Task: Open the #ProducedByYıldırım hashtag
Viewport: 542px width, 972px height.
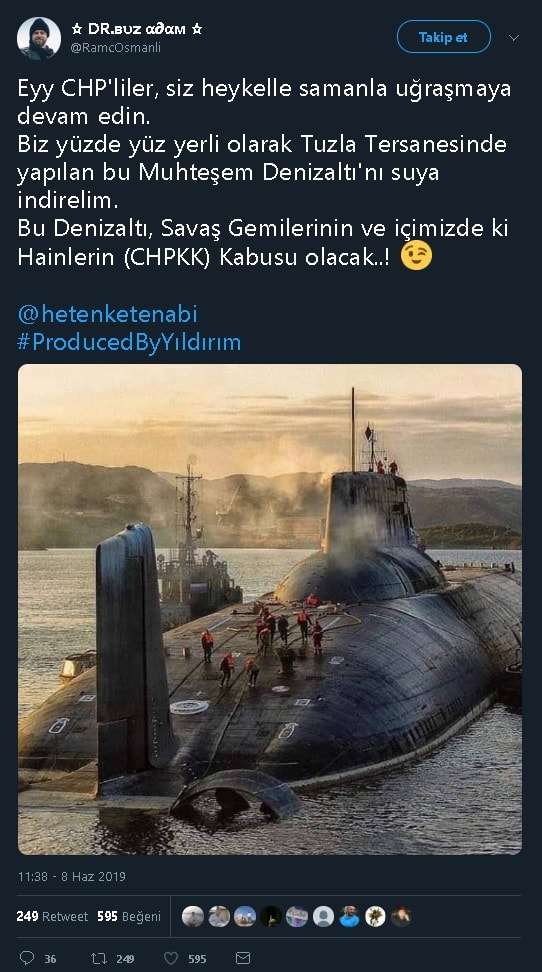Action: 129,342
